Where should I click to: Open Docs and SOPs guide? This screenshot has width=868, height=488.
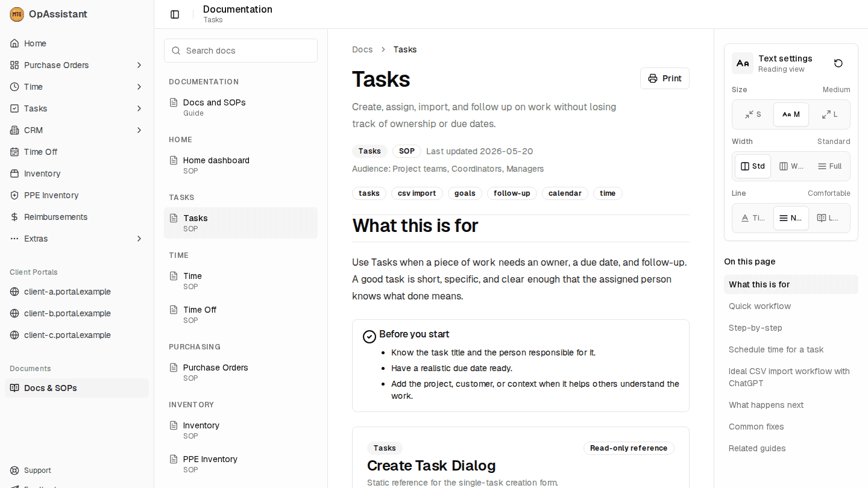pyautogui.click(x=241, y=107)
